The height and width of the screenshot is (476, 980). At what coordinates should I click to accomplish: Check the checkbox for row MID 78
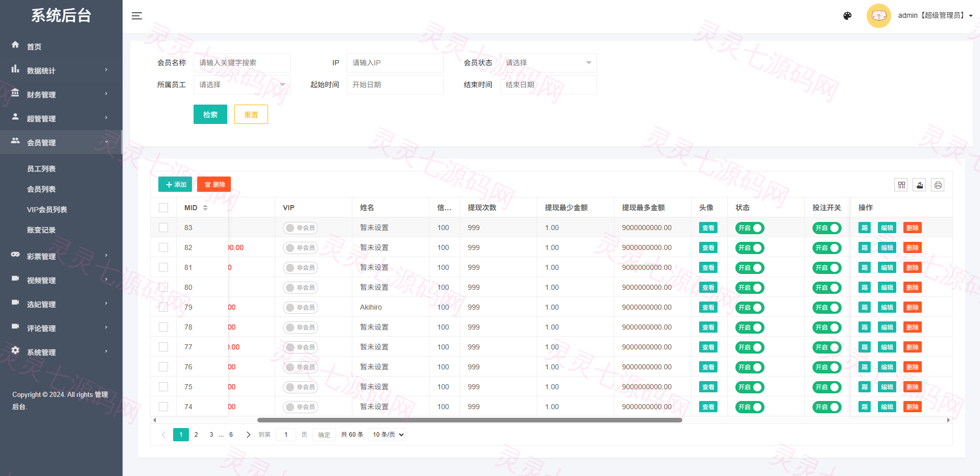pyautogui.click(x=163, y=327)
